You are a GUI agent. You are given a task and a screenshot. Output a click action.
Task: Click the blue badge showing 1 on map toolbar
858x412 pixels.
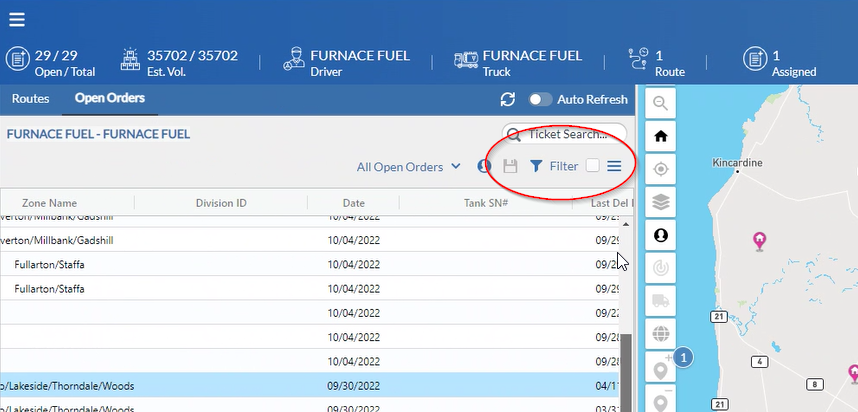[683, 358]
